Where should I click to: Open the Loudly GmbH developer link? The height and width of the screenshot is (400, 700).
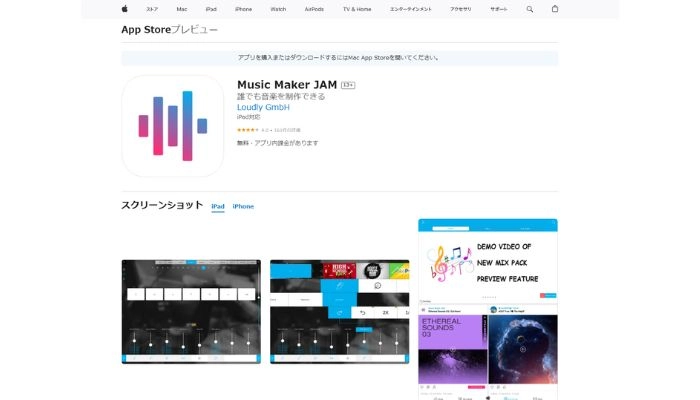[x=263, y=107]
